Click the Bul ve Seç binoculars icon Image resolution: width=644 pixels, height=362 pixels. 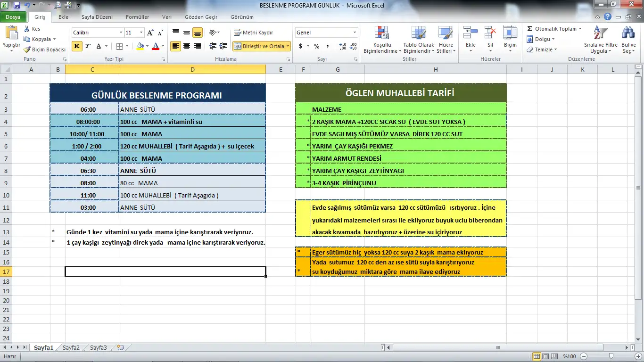pos(628,33)
